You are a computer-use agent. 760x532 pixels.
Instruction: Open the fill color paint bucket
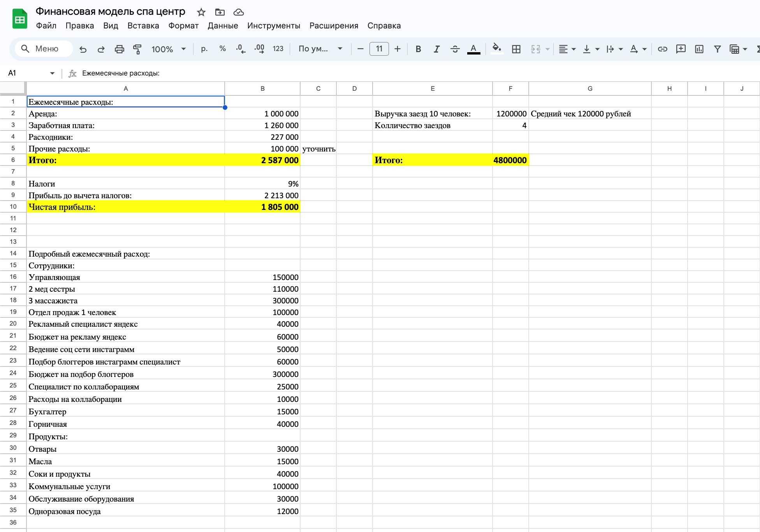(x=496, y=49)
